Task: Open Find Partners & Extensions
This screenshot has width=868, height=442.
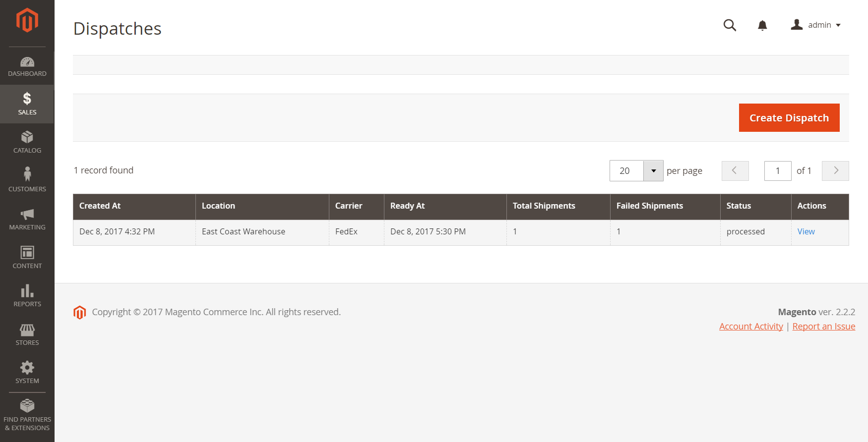Action: click(x=27, y=415)
